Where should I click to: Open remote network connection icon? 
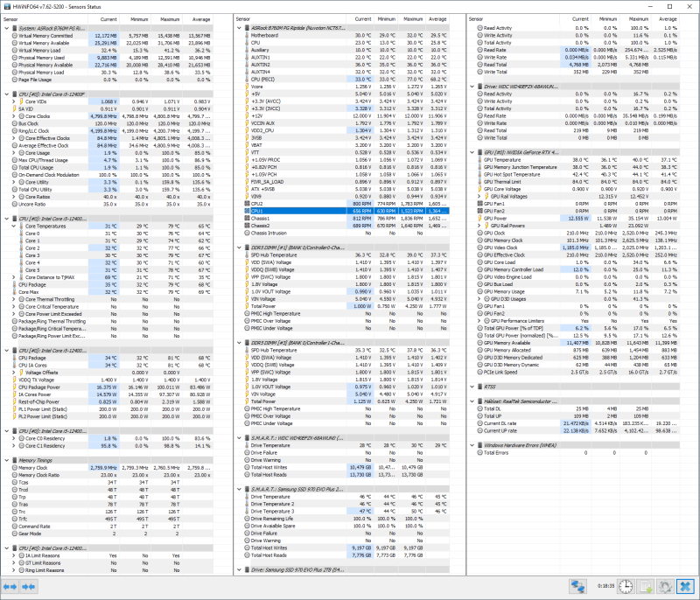[x=577, y=587]
